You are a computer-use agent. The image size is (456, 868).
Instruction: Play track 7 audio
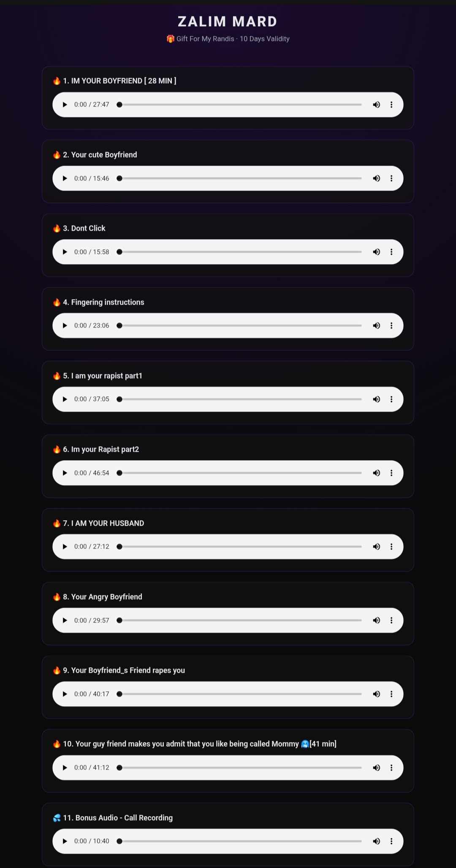pyautogui.click(x=65, y=547)
